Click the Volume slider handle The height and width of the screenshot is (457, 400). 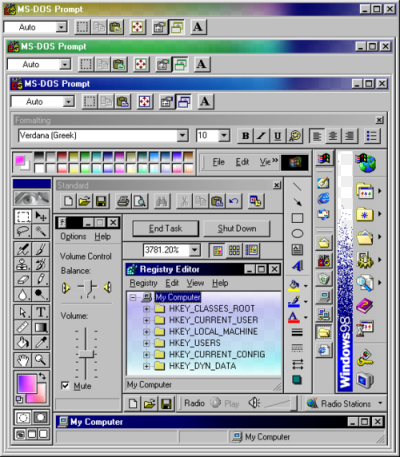click(86, 354)
